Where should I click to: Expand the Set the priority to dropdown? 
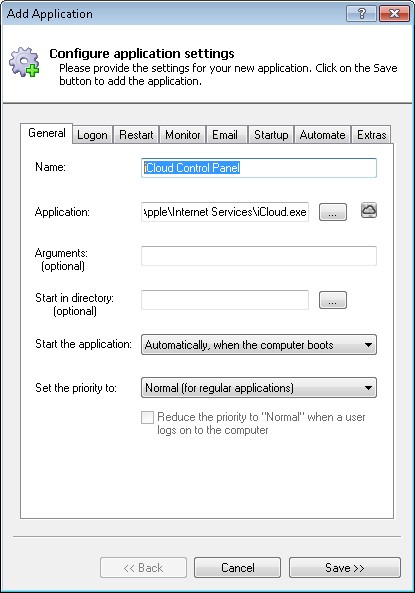click(259, 388)
